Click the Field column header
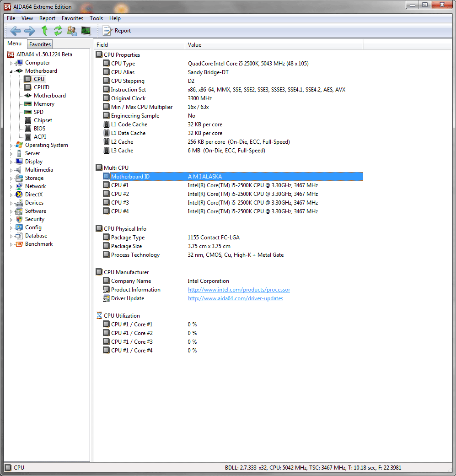 coord(139,45)
